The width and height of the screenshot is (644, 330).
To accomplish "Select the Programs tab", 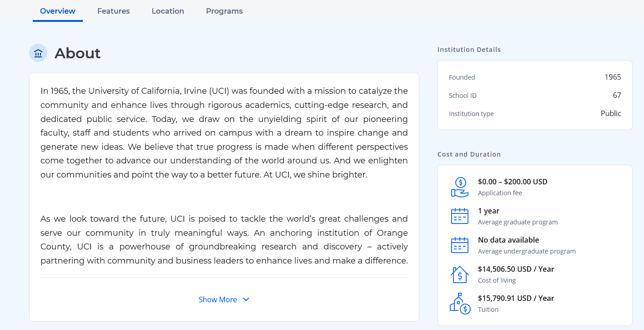I will coord(224,11).
